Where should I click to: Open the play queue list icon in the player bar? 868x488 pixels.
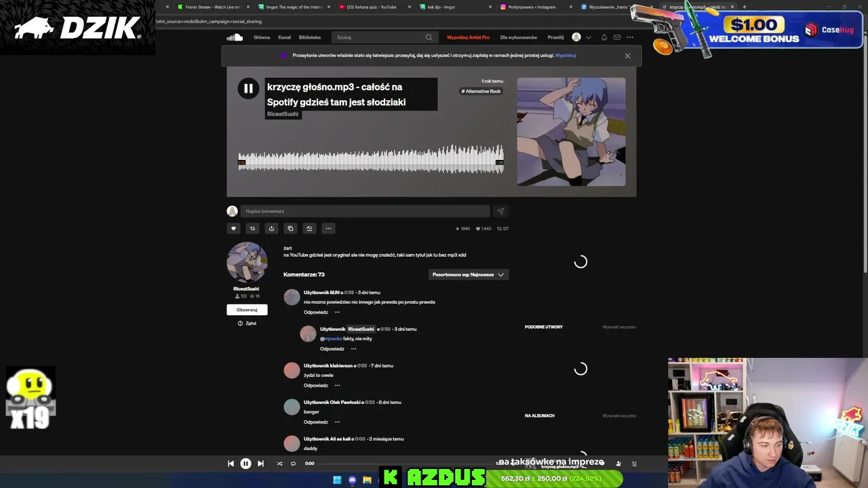[x=634, y=464]
